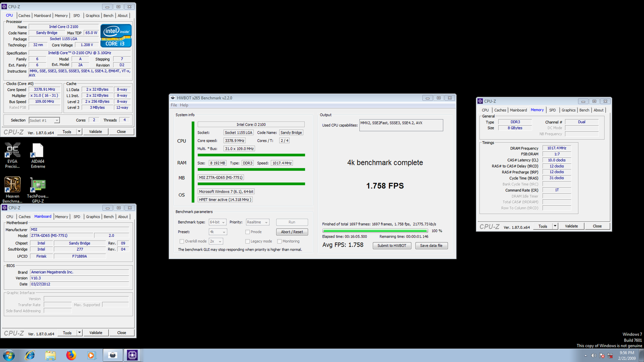Click CPU-Z icon in Memory window title bar
644x362 pixels.
[x=480, y=101]
